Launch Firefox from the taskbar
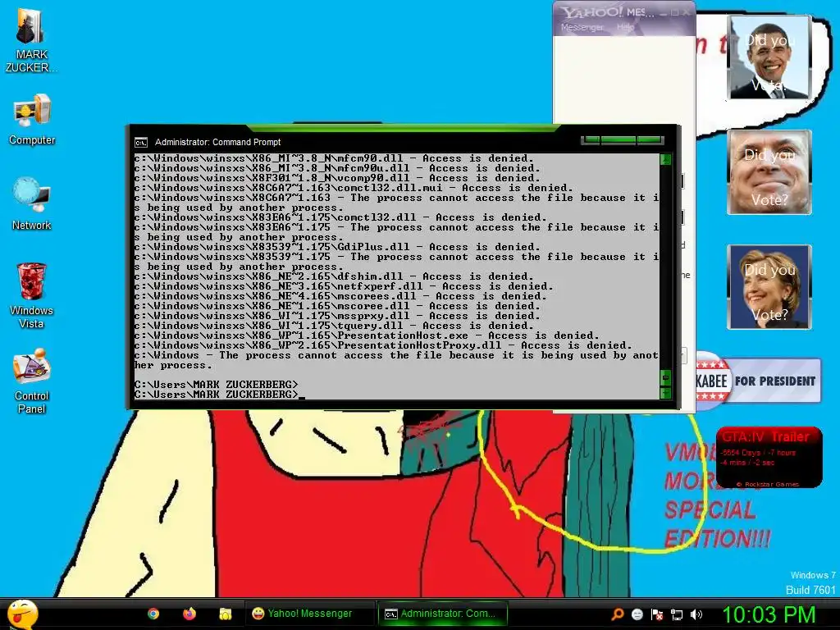The image size is (840, 630). (x=189, y=614)
